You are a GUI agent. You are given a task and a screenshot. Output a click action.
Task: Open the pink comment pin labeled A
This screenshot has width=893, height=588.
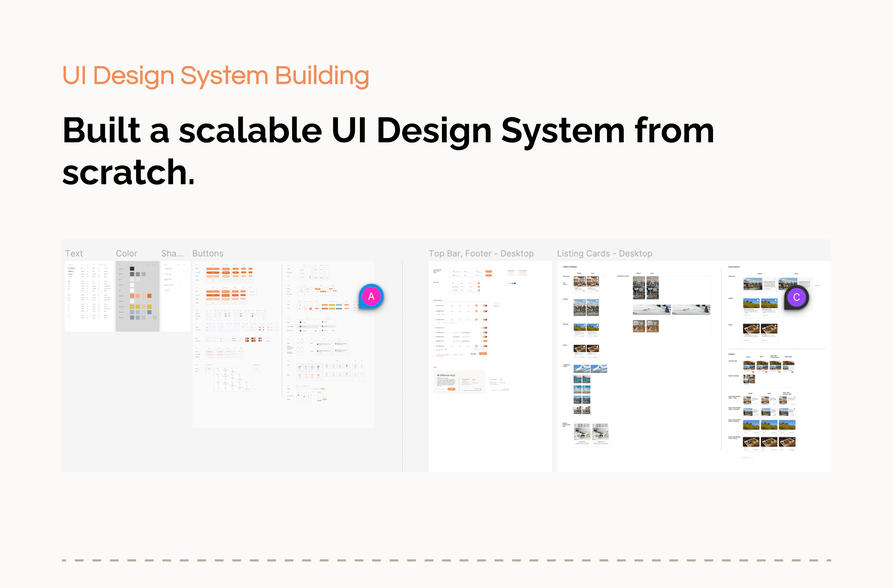coord(371,297)
